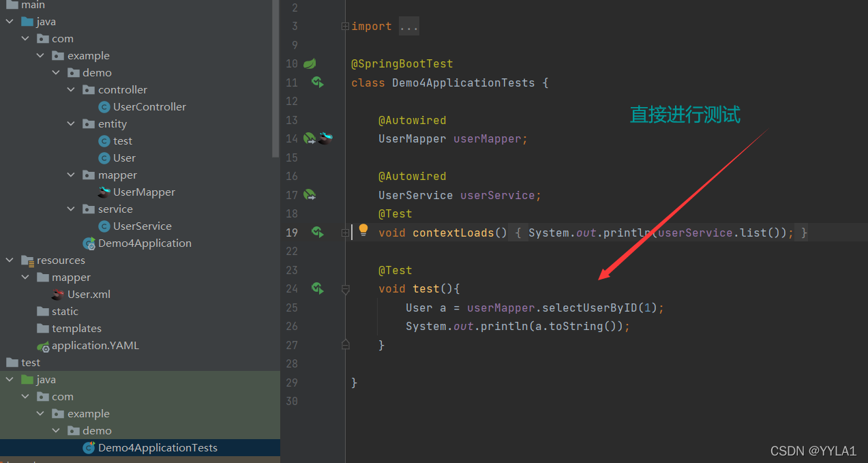Collapse the resources folder
The width and height of the screenshot is (868, 463).
(x=10, y=260)
